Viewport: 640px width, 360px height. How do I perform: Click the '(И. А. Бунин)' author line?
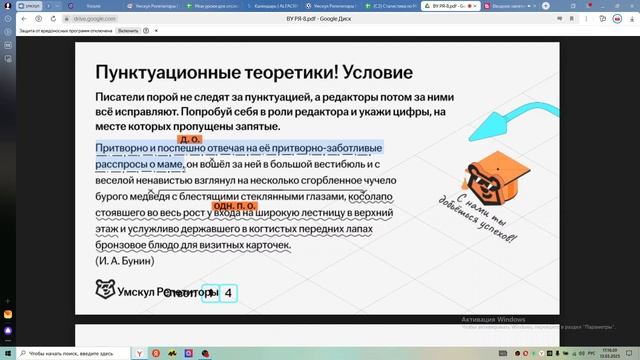pos(125,261)
